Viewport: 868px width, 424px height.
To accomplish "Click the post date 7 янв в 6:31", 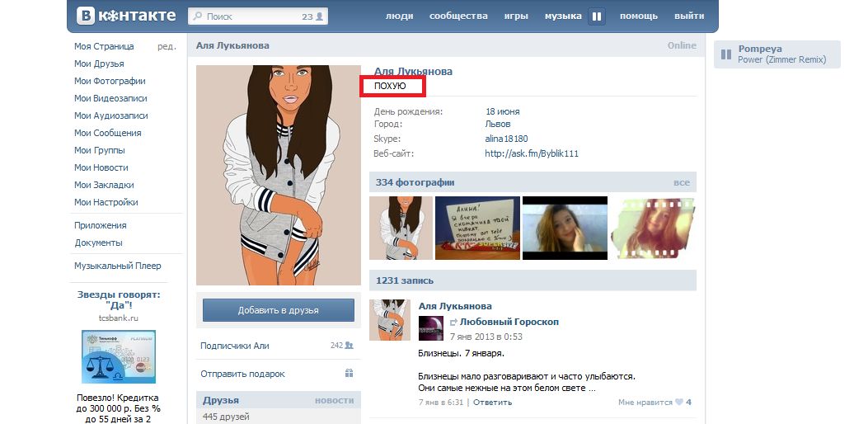I will [x=441, y=403].
